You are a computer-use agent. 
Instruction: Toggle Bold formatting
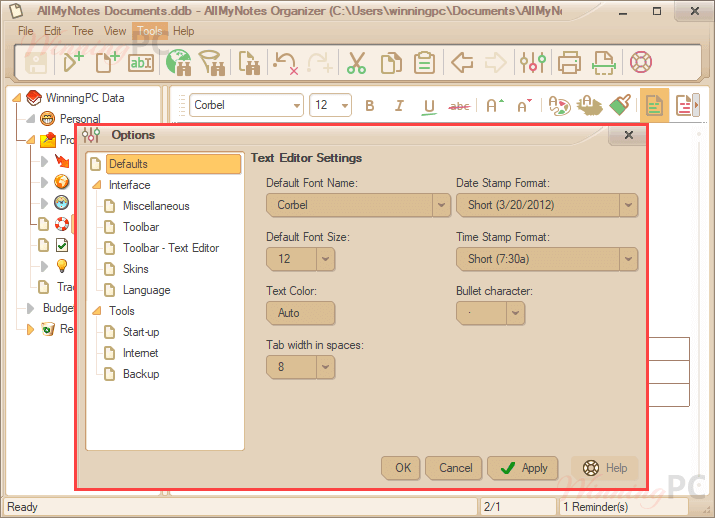pyautogui.click(x=370, y=106)
